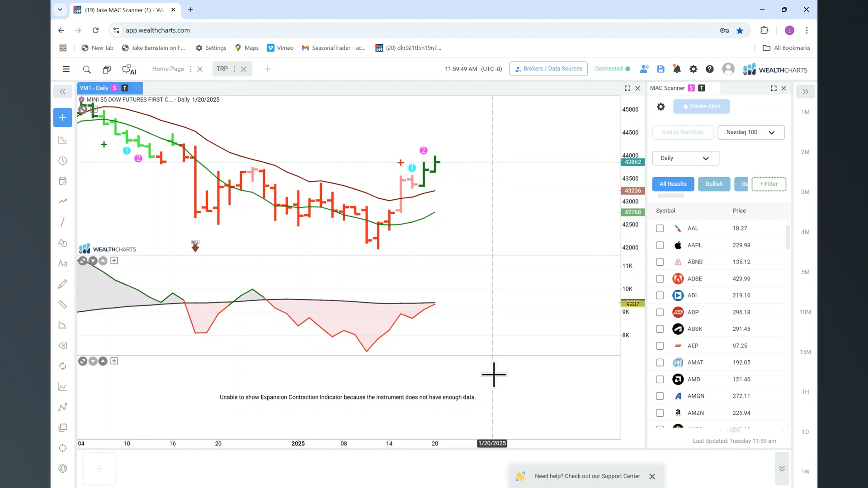Click the blue add-chart plus button
This screenshot has width=868, height=488.
pos(62,117)
